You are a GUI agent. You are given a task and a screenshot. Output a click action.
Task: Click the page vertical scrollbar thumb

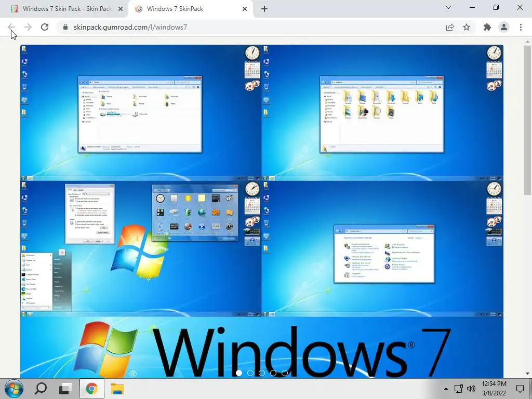click(x=527, y=120)
